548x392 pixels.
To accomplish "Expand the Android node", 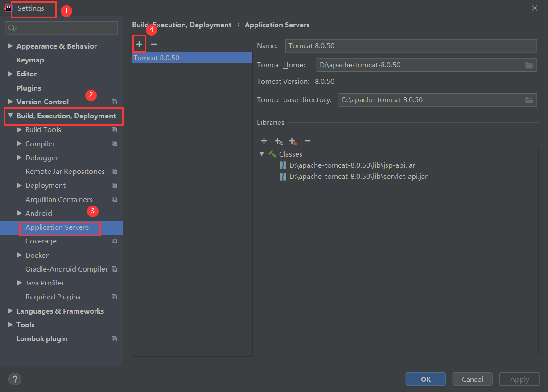I will coord(19,213).
